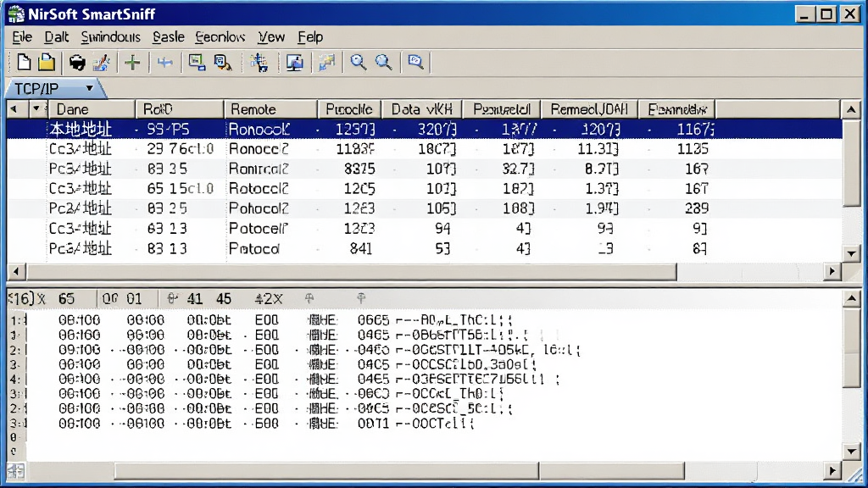This screenshot has height=488, width=868.
Task: Click the SmartSniff app icon in title bar
Action: pyautogui.click(x=16, y=14)
